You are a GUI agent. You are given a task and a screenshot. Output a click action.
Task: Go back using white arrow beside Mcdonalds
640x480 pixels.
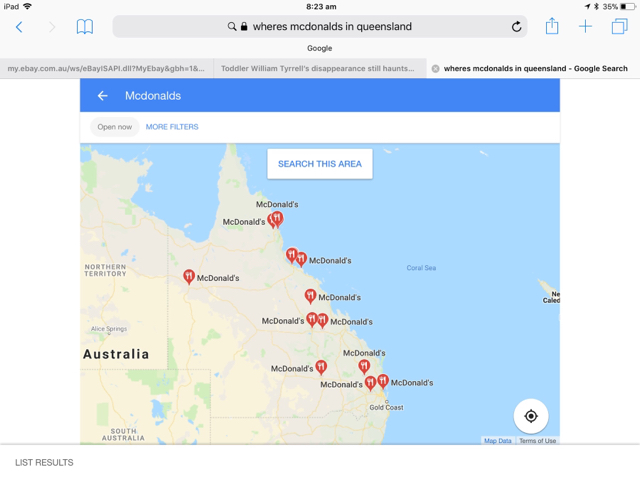pos(102,96)
